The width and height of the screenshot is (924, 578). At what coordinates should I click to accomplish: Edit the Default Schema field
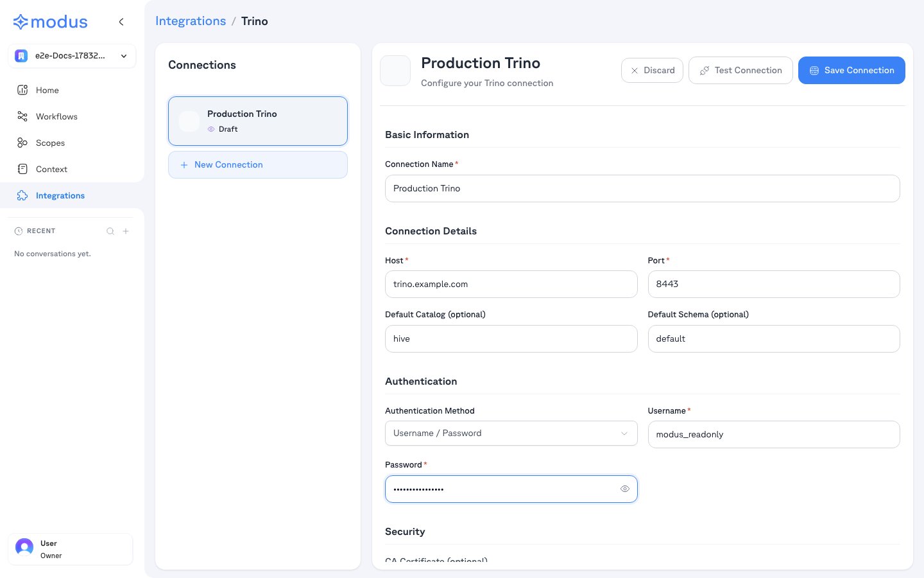[774, 338]
